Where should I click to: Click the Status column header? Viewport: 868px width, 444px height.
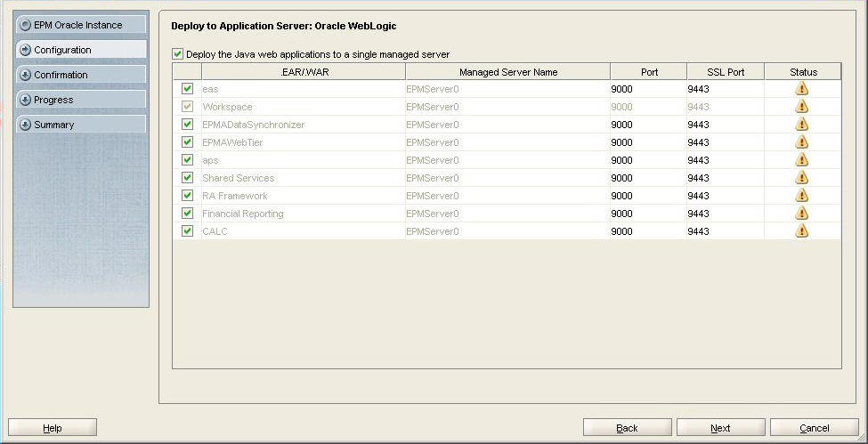pyautogui.click(x=803, y=72)
